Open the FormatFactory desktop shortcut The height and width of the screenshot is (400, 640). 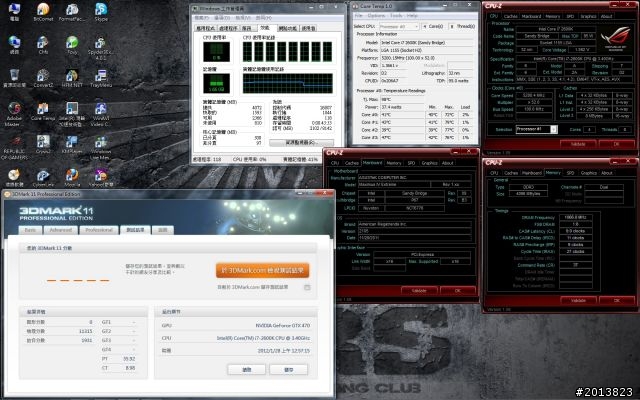tap(72, 12)
